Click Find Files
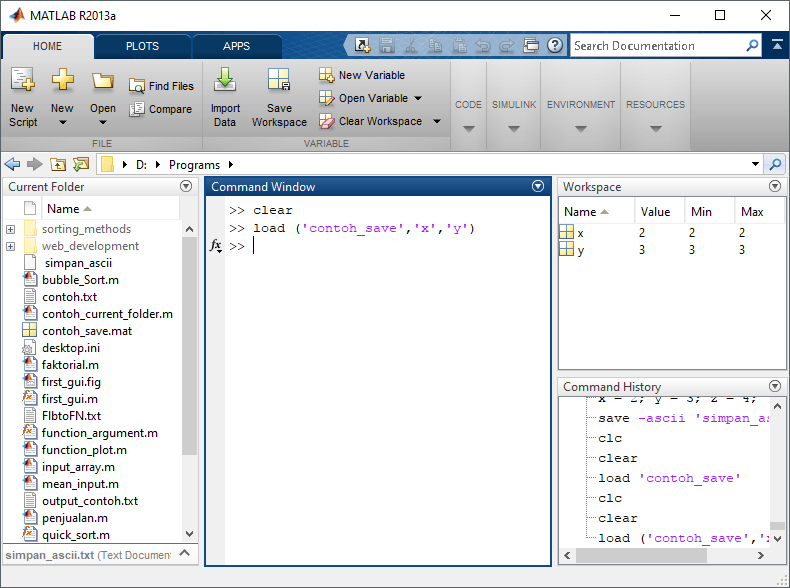 (x=161, y=86)
